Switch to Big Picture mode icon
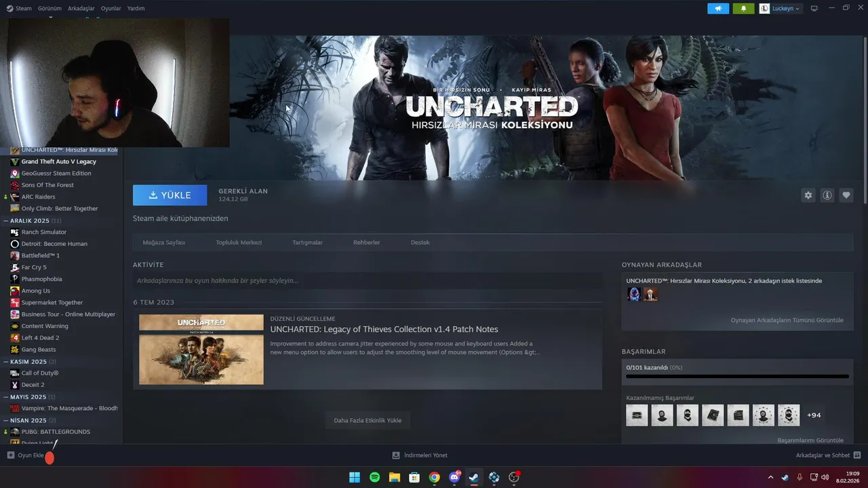868x488 pixels. pos(814,8)
